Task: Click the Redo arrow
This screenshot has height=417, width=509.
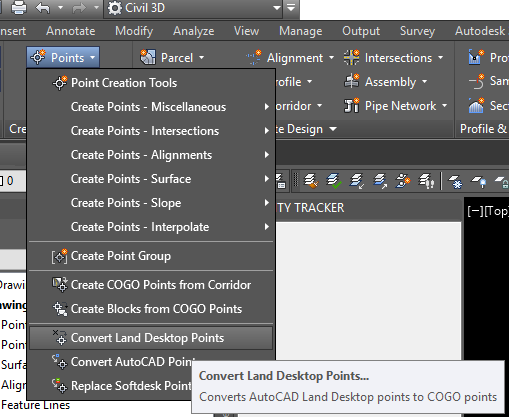Action: [x=79, y=8]
